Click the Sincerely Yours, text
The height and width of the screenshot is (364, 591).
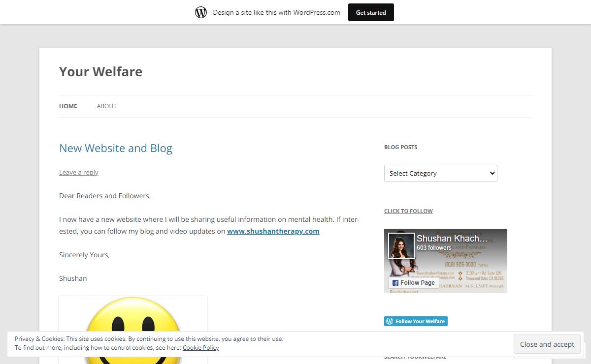(84, 255)
